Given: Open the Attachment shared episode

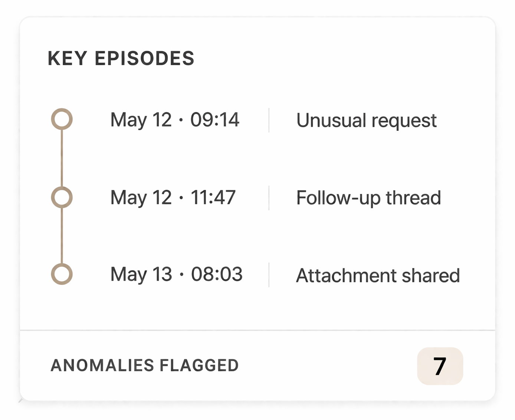Looking at the screenshot, I should tap(377, 275).
